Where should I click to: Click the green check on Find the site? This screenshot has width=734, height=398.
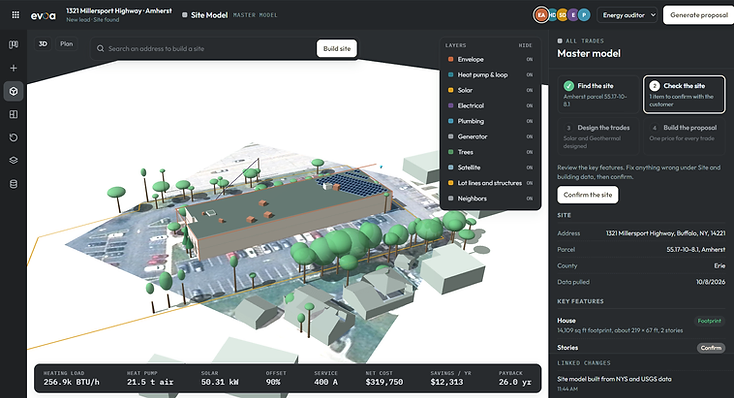[x=569, y=86]
